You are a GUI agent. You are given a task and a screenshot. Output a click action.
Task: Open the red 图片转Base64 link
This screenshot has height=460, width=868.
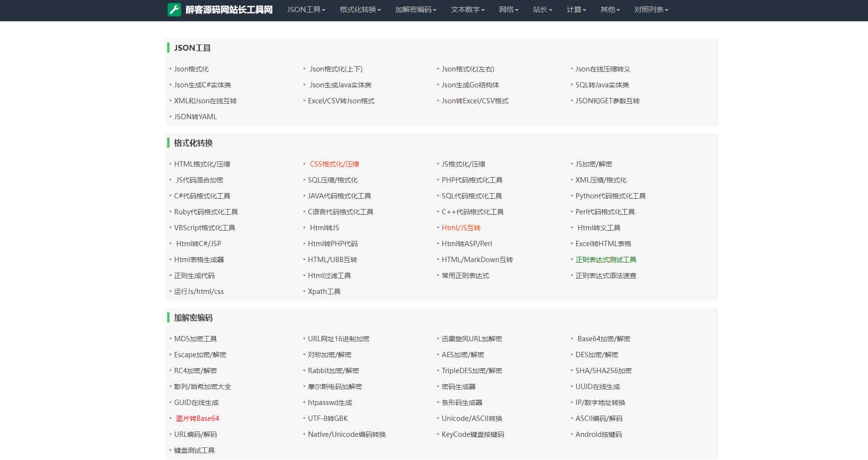[198, 418]
